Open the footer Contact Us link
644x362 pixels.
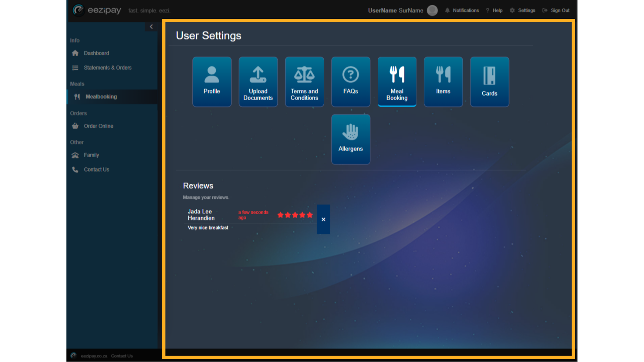(x=122, y=356)
